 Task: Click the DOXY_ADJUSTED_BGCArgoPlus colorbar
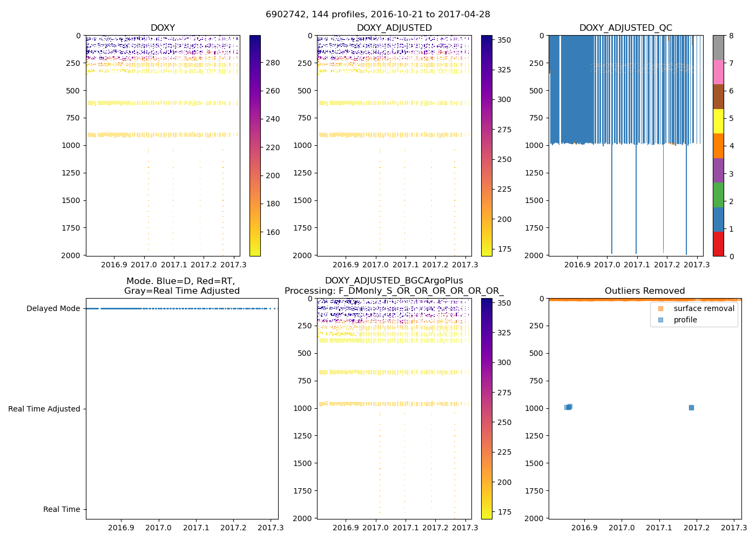pos(487,408)
